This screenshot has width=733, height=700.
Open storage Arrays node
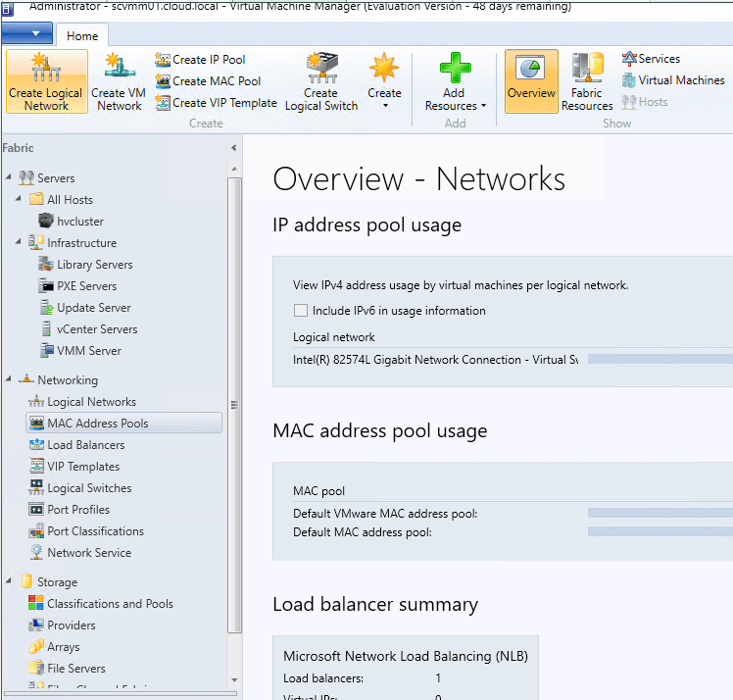tap(54, 646)
